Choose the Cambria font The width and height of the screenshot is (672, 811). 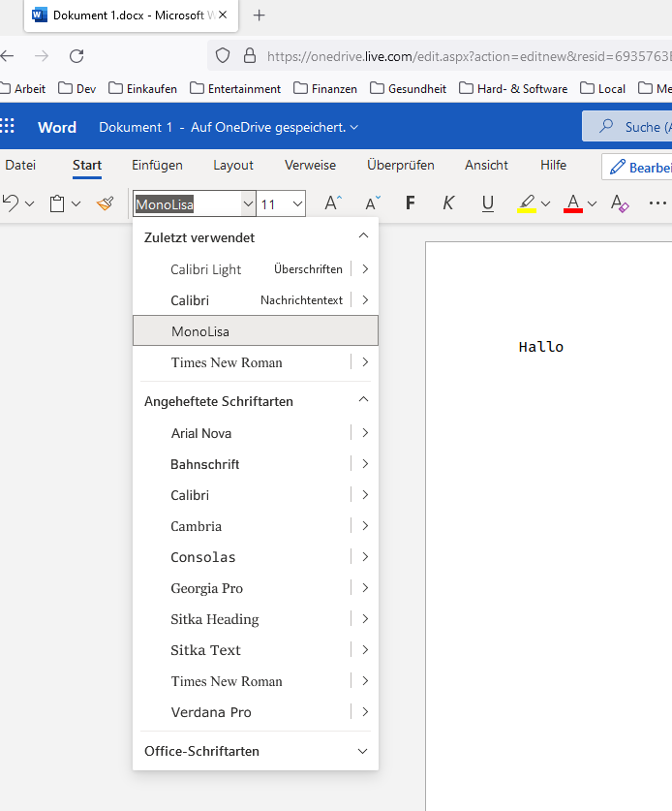(242, 526)
